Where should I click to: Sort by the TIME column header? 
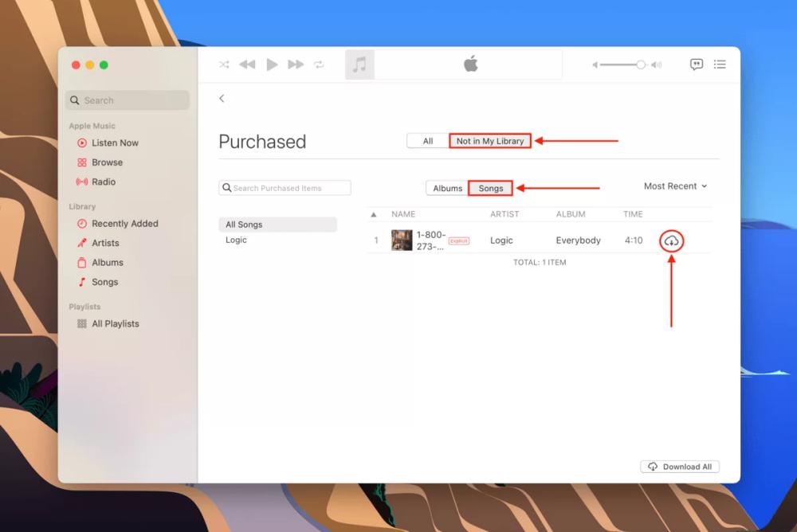pyautogui.click(x=633, y=214)
